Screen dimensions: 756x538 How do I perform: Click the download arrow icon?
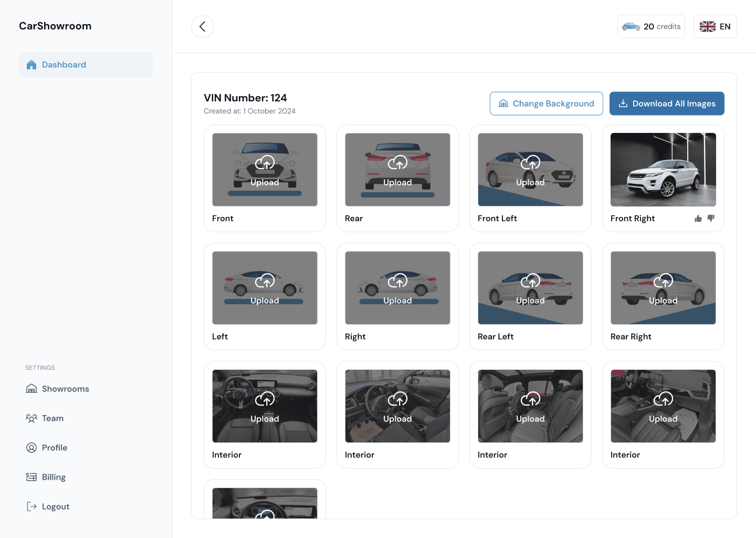tap(623, 104)
